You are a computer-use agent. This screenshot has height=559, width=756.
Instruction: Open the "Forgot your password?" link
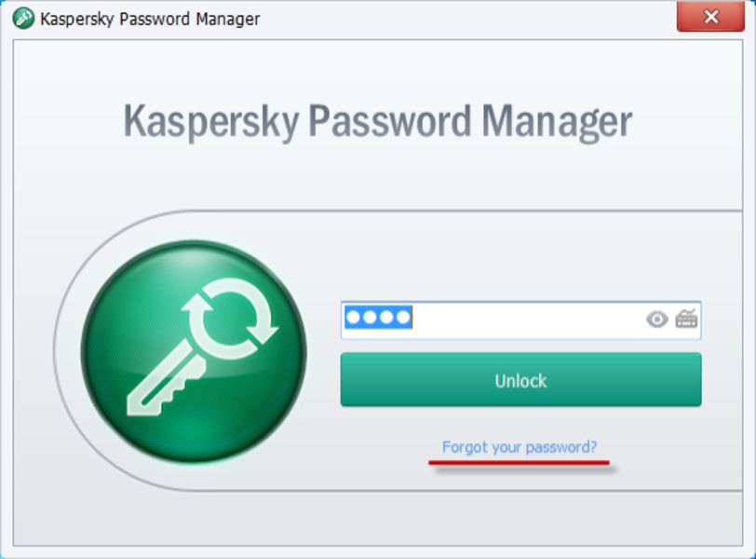coord(520,447)
